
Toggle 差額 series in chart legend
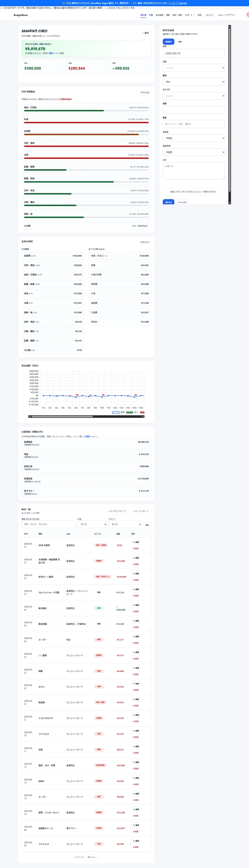point(118,412)
